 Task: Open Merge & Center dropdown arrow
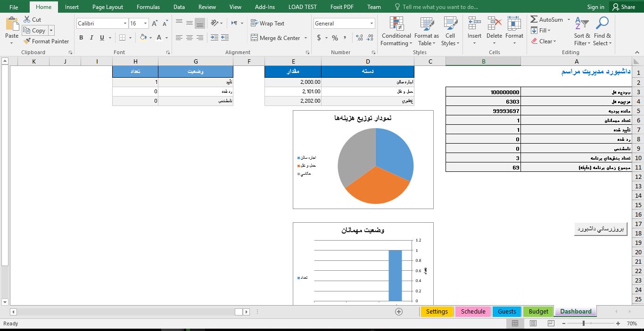305,38
